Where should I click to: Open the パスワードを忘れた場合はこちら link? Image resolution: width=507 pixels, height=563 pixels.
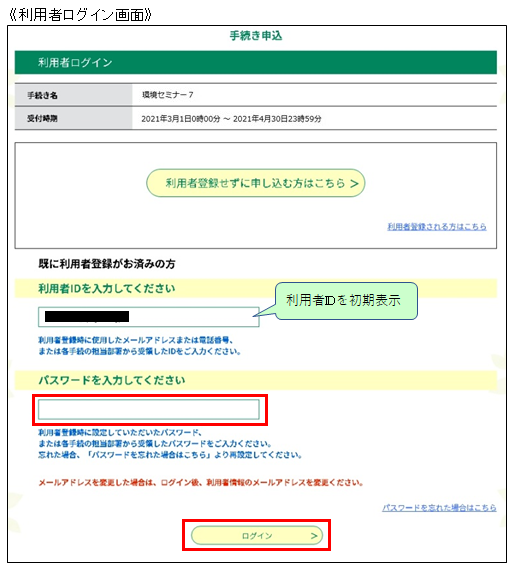coord(439,507)
